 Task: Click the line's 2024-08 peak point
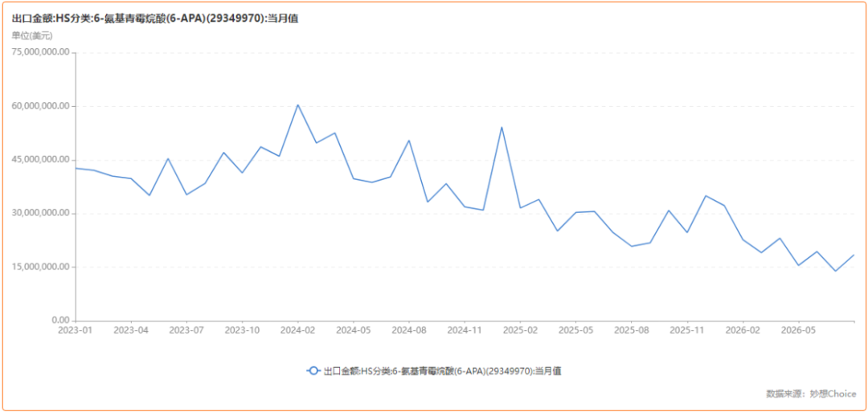(409, 141)
